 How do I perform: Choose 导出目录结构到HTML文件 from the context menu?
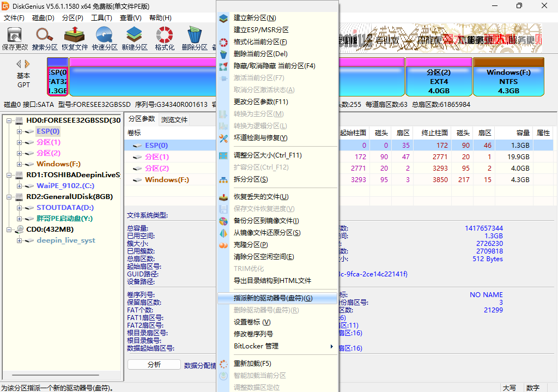277,281
